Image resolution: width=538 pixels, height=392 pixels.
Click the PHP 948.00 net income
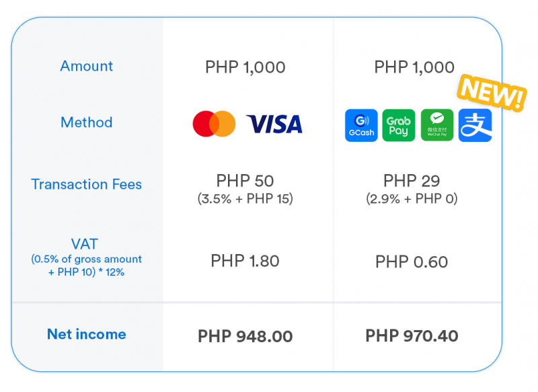point(245,336)
